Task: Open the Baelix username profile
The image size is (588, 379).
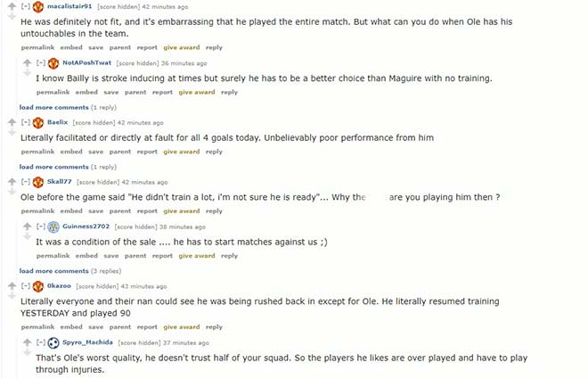Action: [x=57, y=122]
